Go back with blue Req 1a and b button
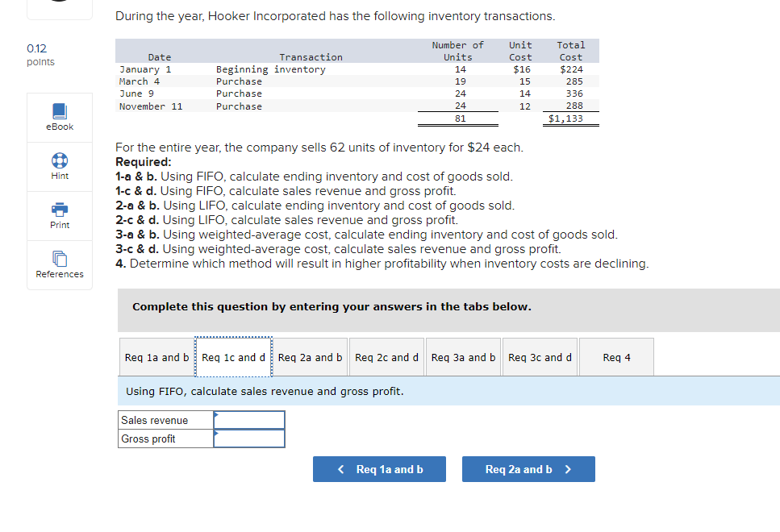Image resolution: width=780 pixels, height=532 pixels. 379,469
